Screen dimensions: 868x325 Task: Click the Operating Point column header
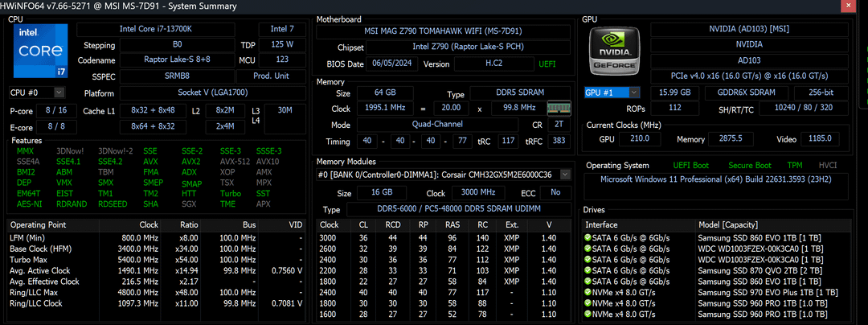53,224
